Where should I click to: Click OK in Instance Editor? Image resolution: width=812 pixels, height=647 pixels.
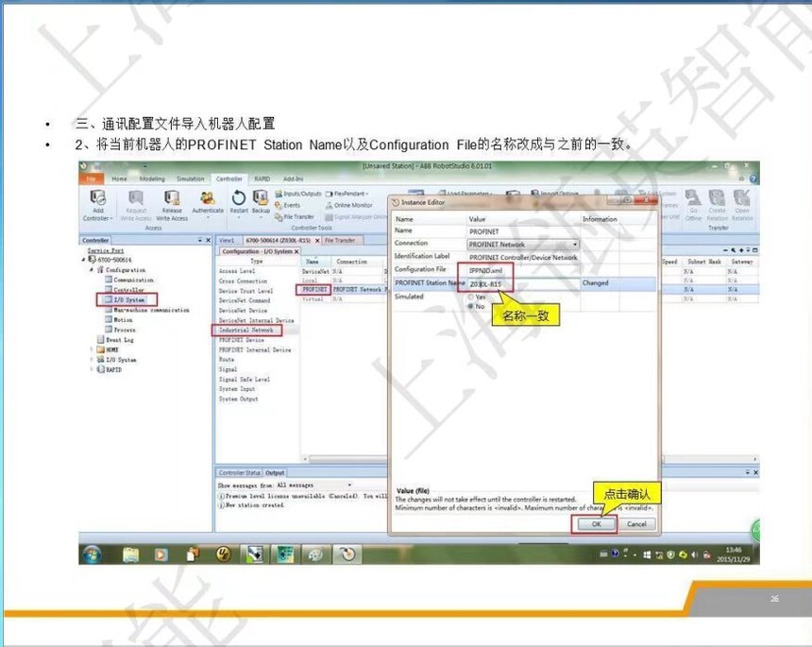pos(596,524)
